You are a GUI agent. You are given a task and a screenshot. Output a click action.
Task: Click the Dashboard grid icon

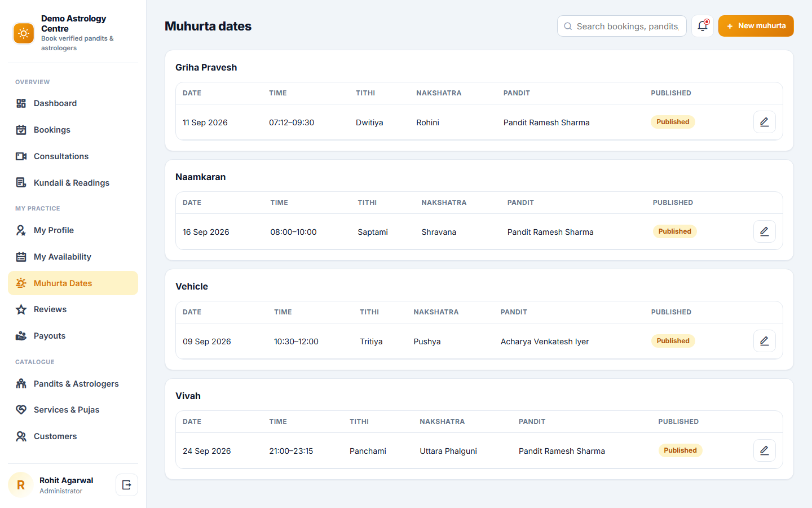(21, 103)
